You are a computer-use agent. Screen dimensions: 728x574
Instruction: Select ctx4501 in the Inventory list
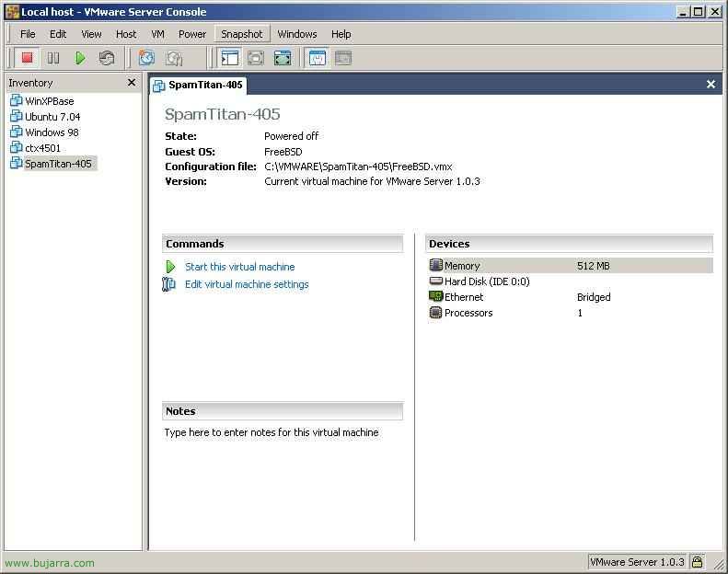(x=42, y=148)
